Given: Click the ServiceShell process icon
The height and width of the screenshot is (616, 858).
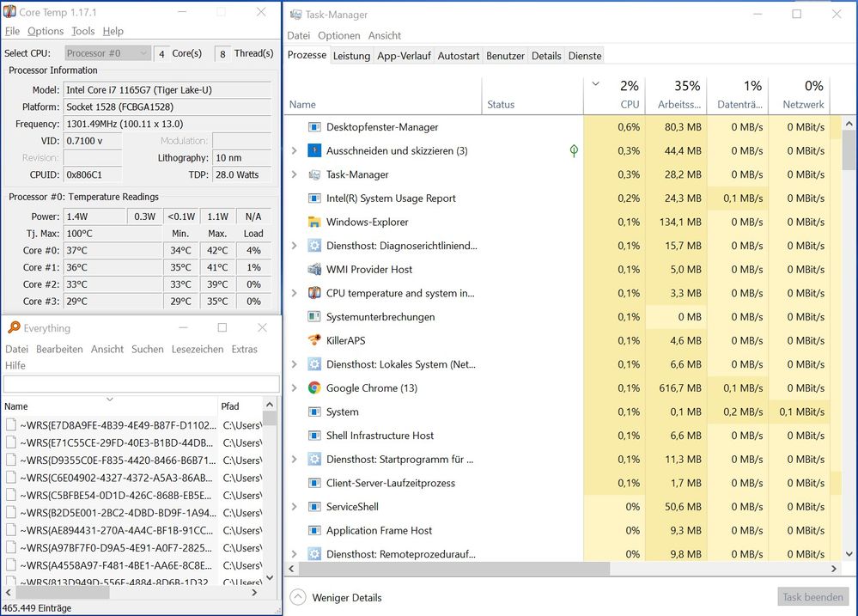Looking at the screenshot, I should click(314, 507).
